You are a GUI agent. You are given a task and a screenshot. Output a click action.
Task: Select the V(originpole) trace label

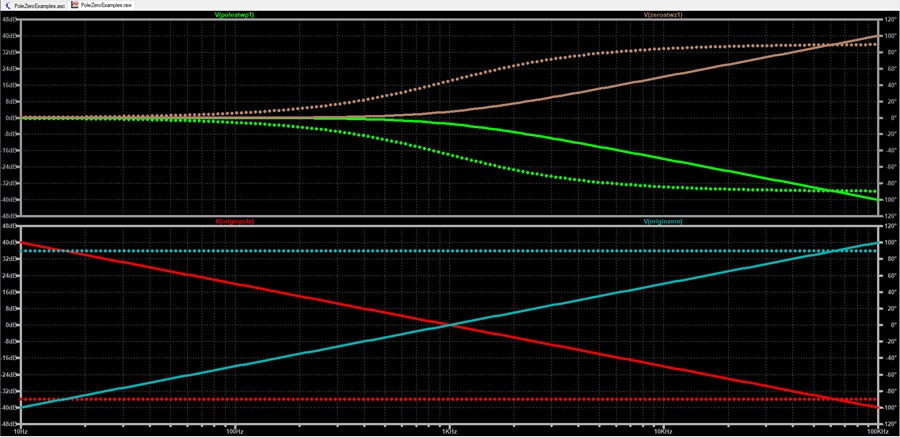tap(234, 222)
